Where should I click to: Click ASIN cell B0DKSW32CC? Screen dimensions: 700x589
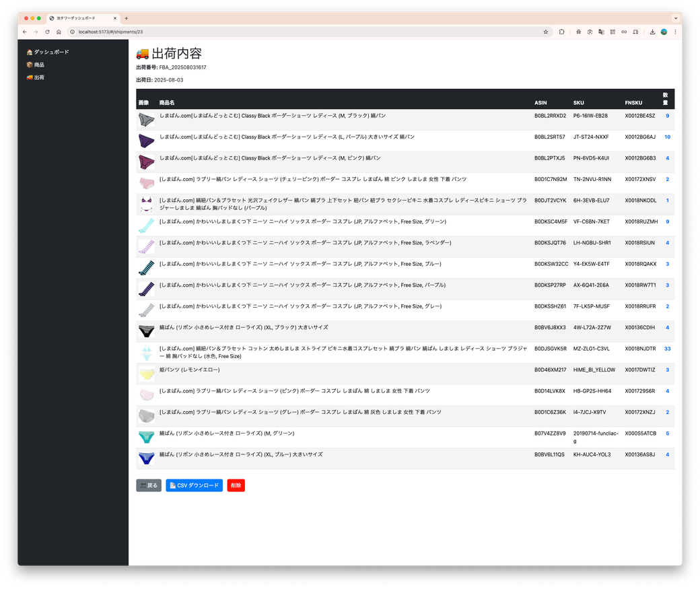[551, 264]
